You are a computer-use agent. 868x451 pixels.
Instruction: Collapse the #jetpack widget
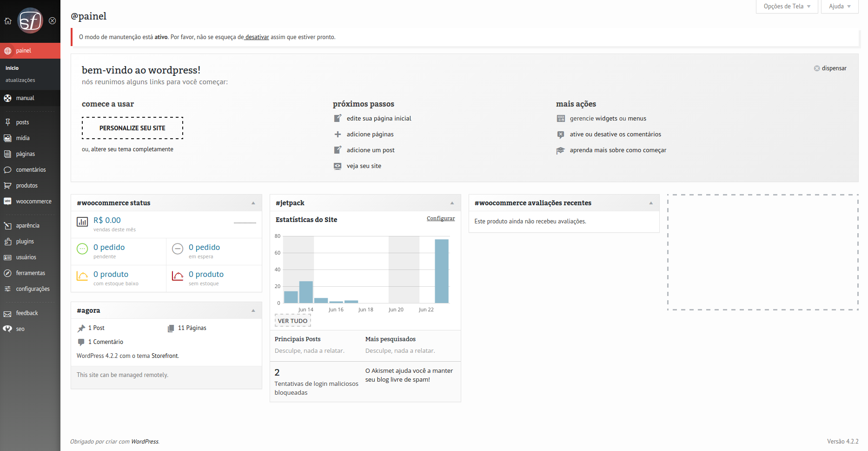(452, 203)
